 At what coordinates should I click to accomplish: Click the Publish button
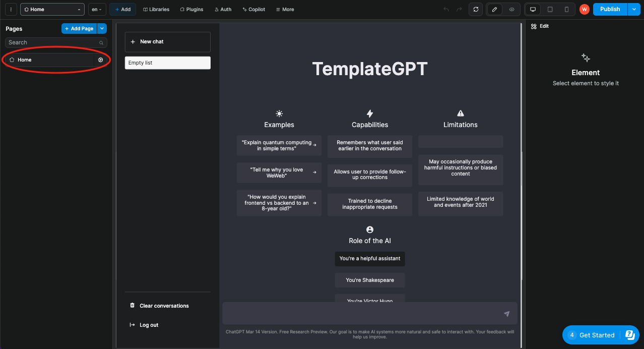point(609,9)
